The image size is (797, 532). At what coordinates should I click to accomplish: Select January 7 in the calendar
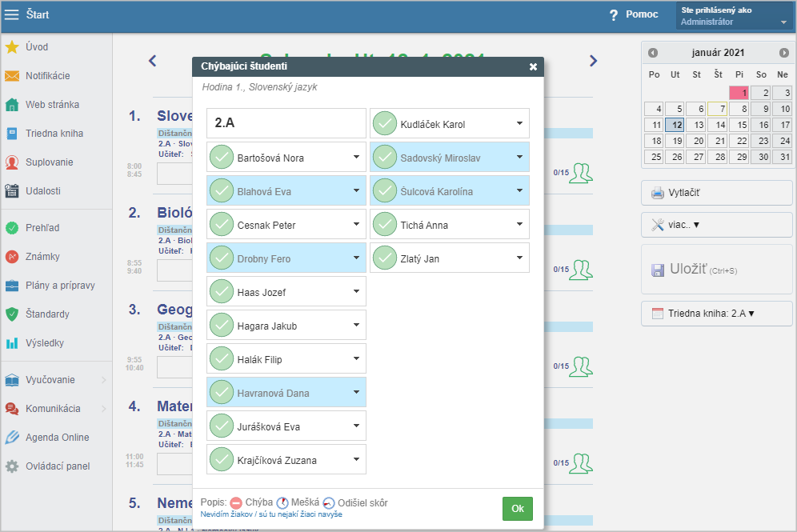point(717,109)
